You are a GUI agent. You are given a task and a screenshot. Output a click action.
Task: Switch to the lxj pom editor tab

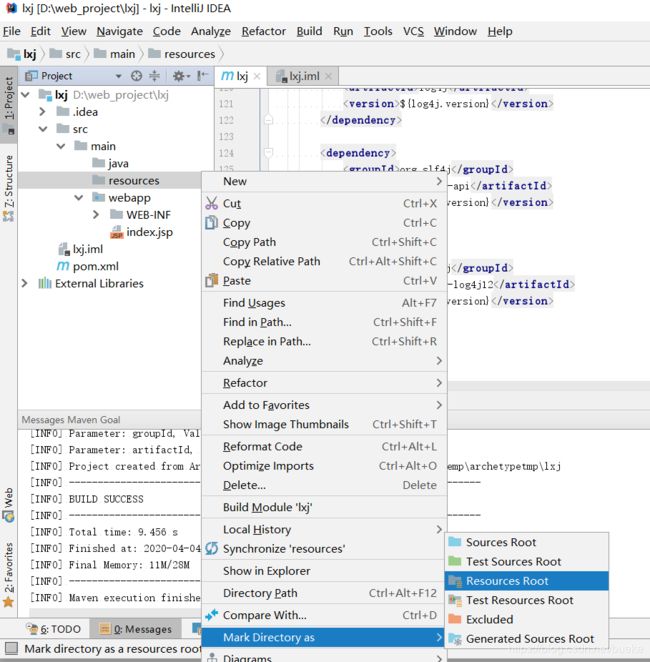coord(241,76)
